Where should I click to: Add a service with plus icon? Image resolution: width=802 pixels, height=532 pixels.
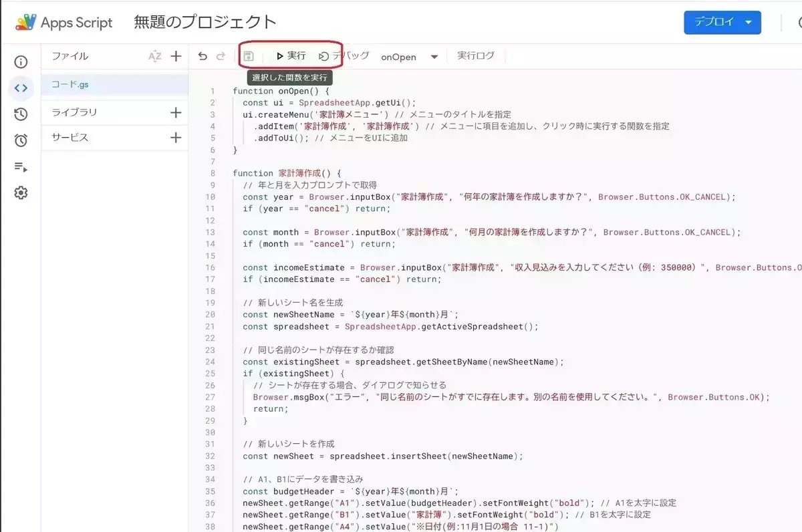click(x=176, y=138)
